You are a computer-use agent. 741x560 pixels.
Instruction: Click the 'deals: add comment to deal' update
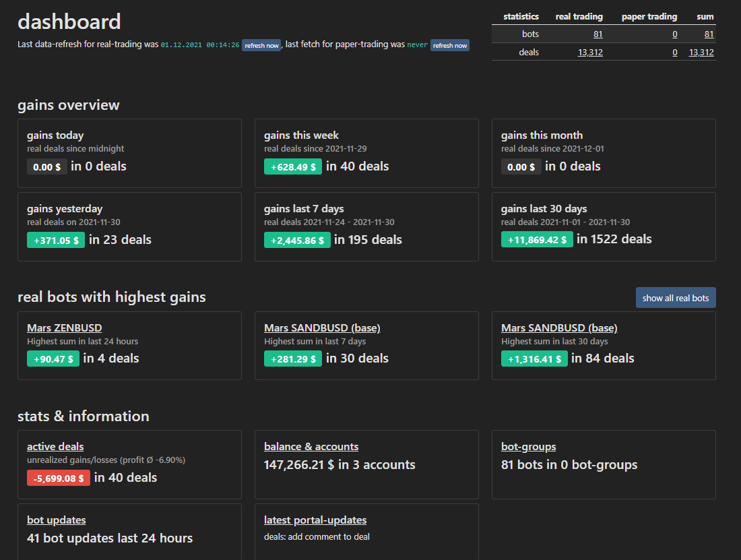[x=317, y=537]
